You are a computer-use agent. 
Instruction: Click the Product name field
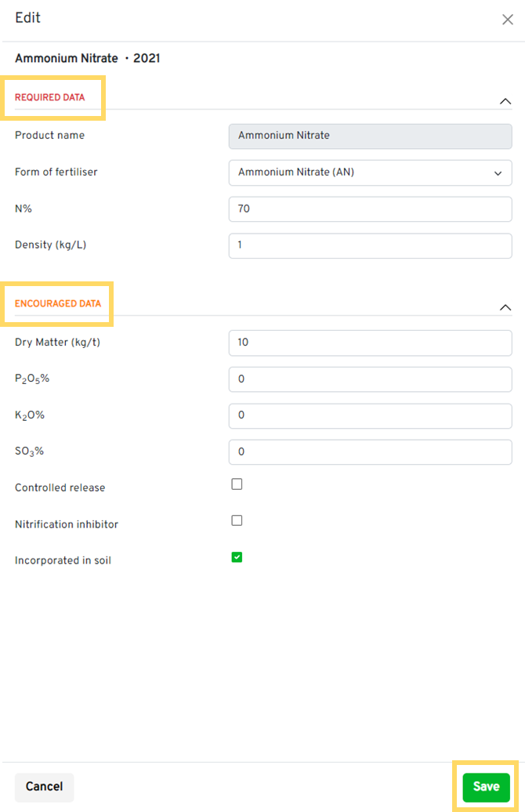[370, 136]
